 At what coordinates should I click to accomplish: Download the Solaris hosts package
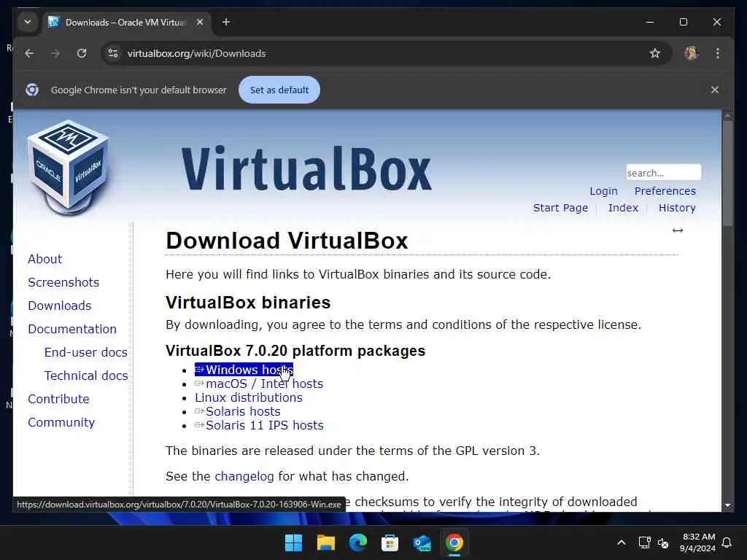238,411
